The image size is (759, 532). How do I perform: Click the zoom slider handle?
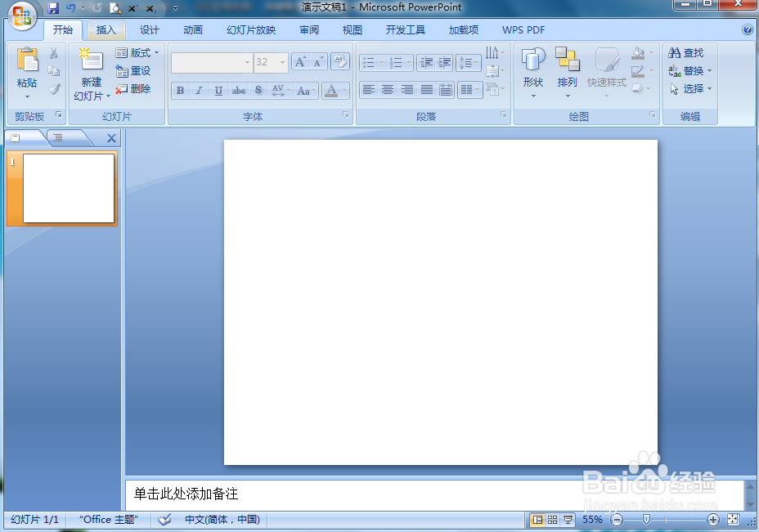click(x=646, y=520)
